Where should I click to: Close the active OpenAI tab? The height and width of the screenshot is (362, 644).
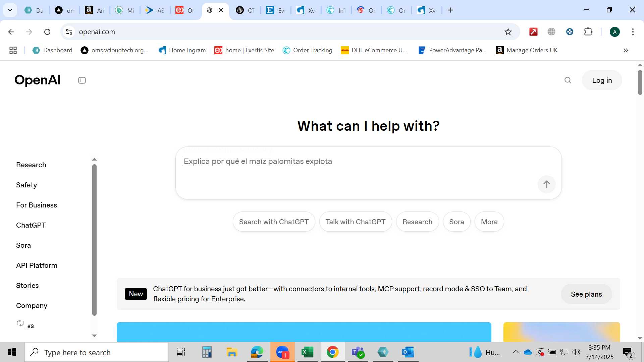pyautogui.click(x=221, y=10)
